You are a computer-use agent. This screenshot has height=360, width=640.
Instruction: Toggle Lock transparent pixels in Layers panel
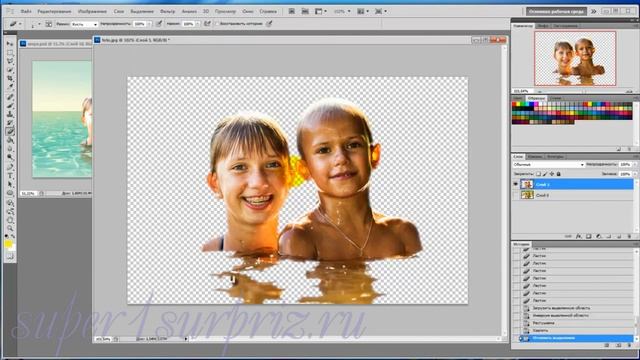point(538,174)
